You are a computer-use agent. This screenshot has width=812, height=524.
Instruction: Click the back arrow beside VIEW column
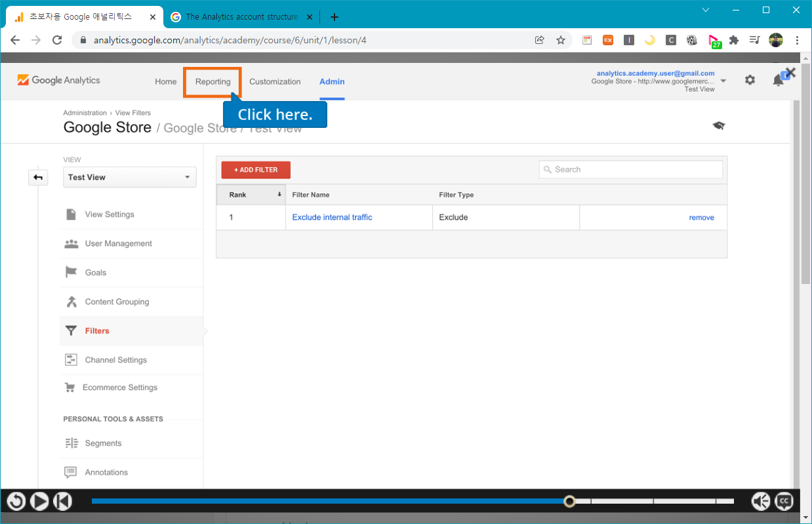coord(38,177)
